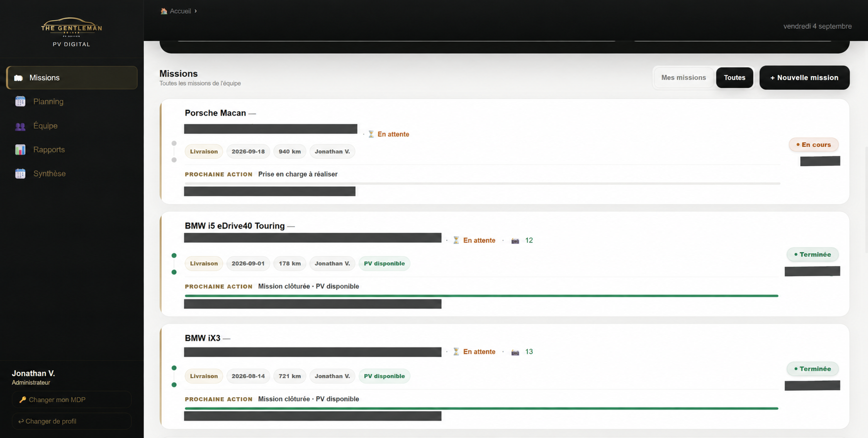
Task: Open the Planning calendar icon
Action: point(20,101)
